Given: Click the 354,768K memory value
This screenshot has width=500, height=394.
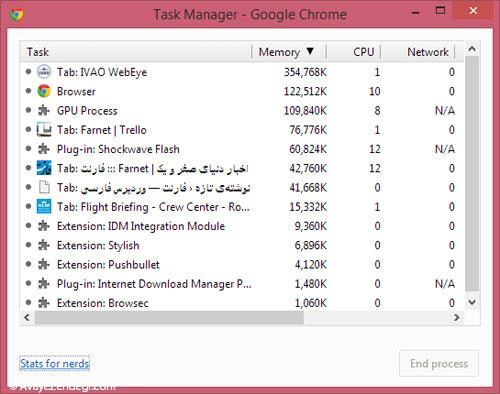Looking at the screenshot, I should [x=305, y=72].
